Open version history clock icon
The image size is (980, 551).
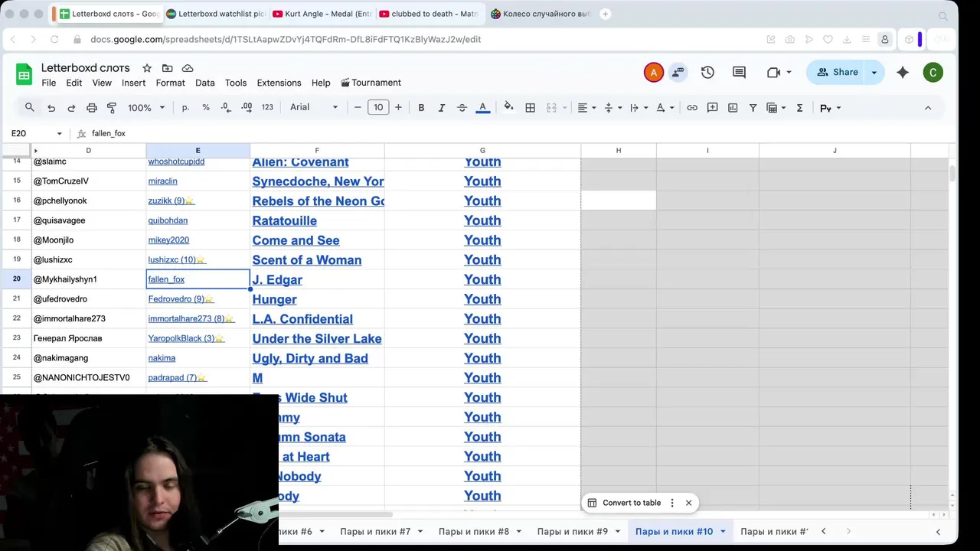click(707, 72)
